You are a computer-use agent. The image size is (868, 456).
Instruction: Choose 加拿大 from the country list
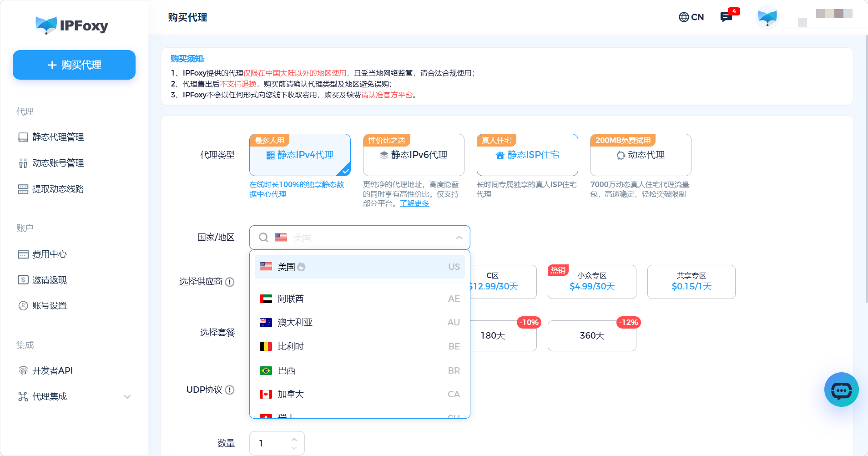(x=360, y=394)
